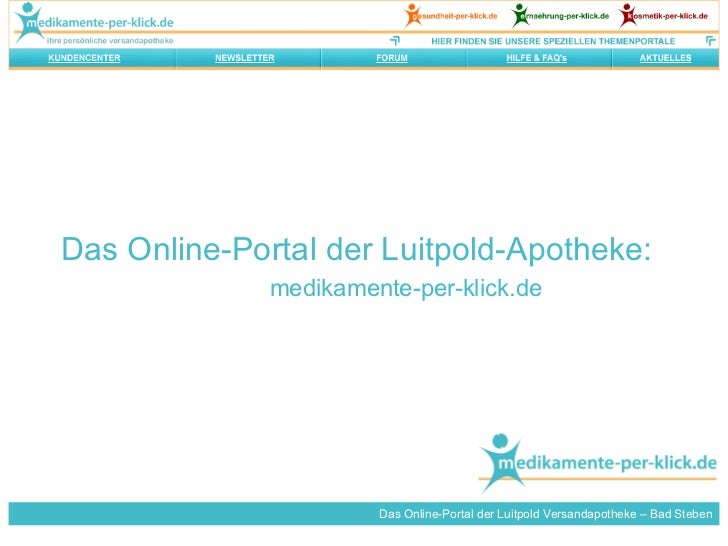The width and height of the screenshot is (728, 546).
Task: Open the KUNDENCENTER menu item
Action: coord(84,58)
